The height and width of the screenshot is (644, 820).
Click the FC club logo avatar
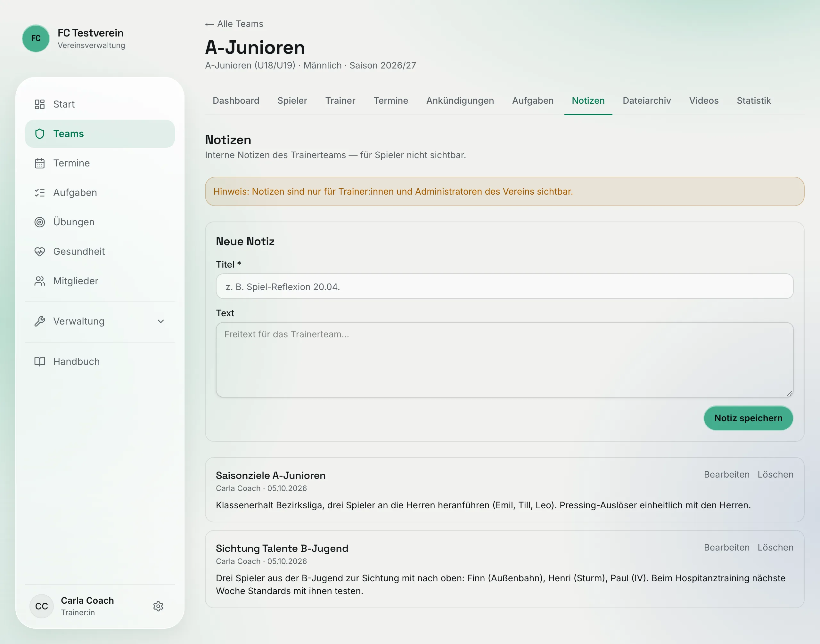pyautogui.click(x=36, y=38)
